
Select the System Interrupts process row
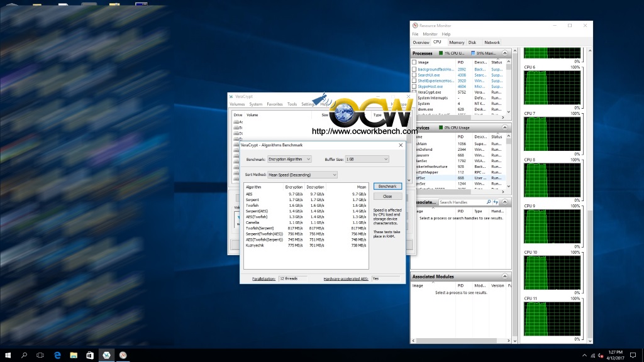[x=458, y=98]
